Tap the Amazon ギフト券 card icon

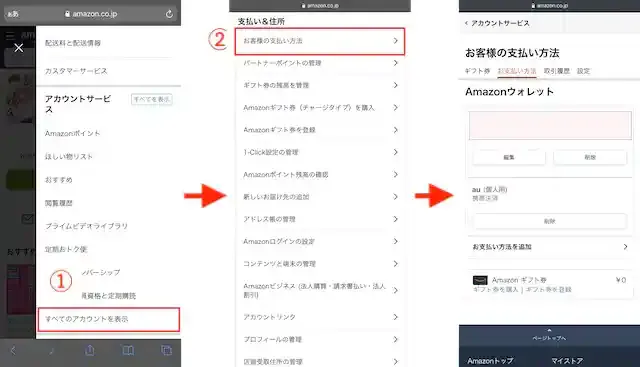point(480,280)
